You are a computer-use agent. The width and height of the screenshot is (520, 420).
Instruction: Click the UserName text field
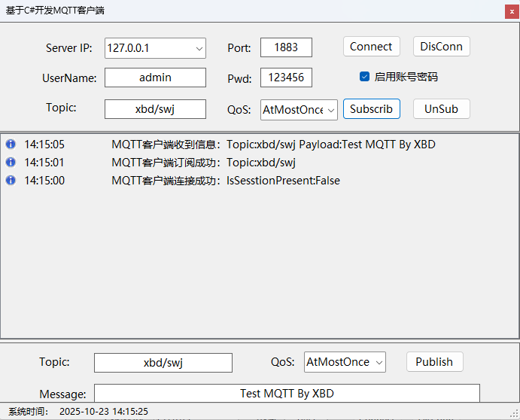pyautogui.click(x=155, y=78)
